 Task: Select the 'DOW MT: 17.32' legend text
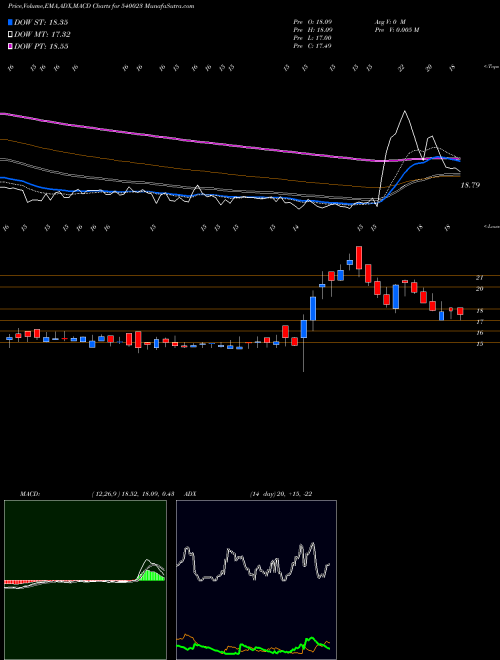coord(42,35)
